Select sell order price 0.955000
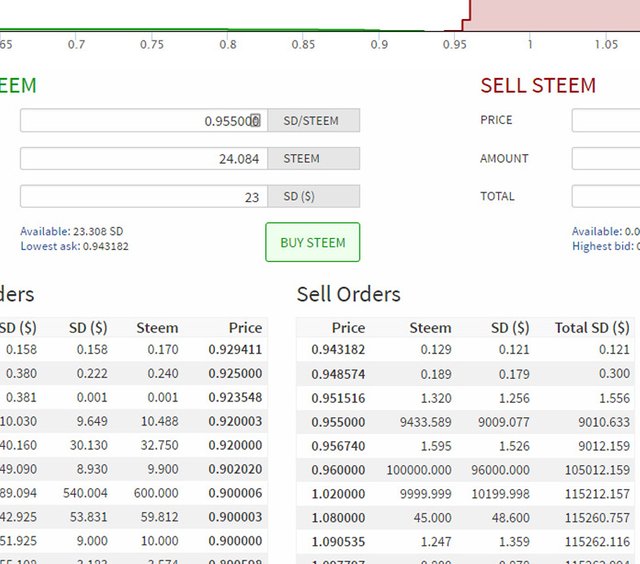The height and width of the screenshot is (564, 640). coord(338,422)
